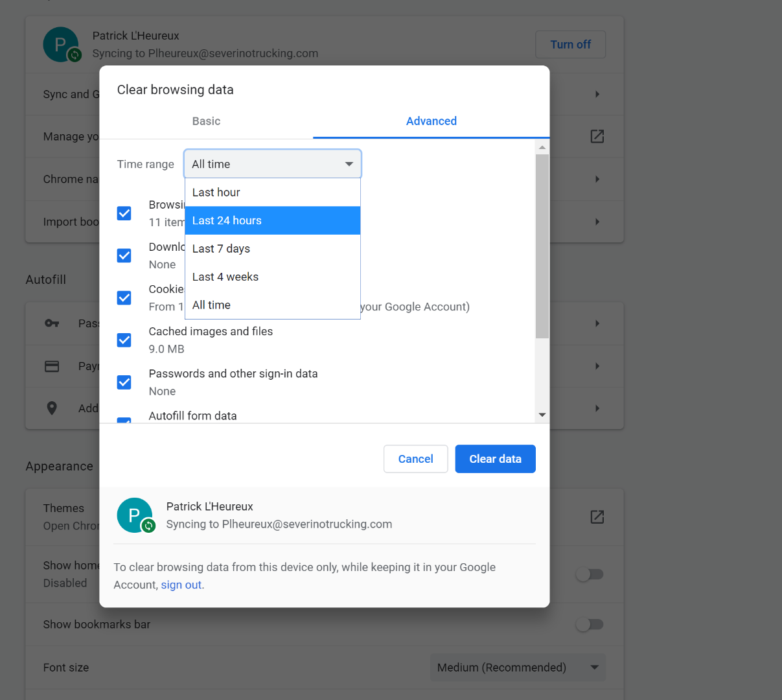This screenshot has height=700, width=782.
Task: Click the dialog scrollbar thumb
Action: pos(542,246)
